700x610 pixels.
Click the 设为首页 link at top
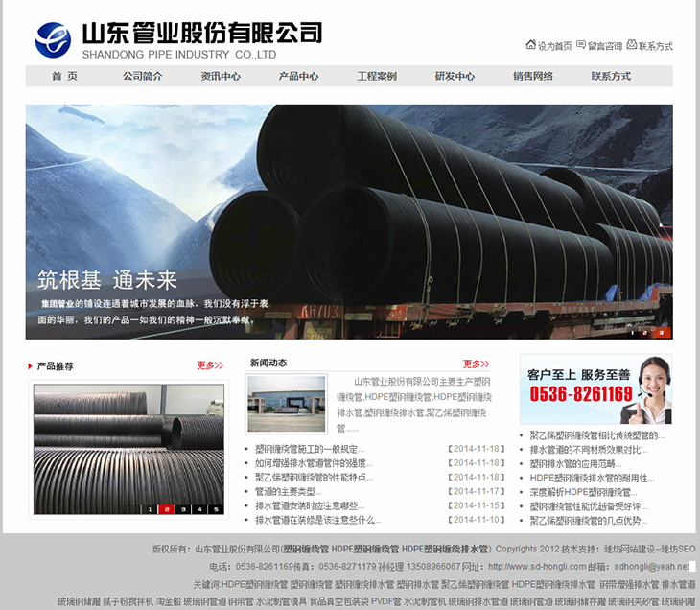coord(554,46)
